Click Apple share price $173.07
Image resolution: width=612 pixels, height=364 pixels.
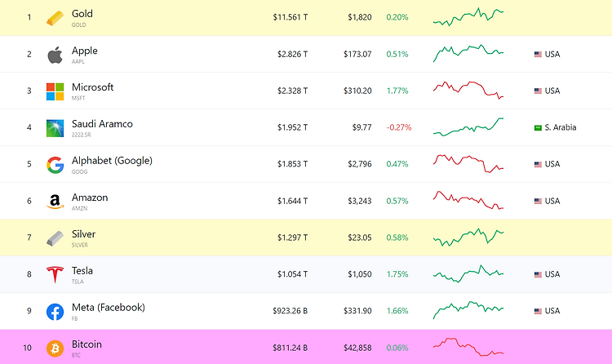tap(357, 54)
